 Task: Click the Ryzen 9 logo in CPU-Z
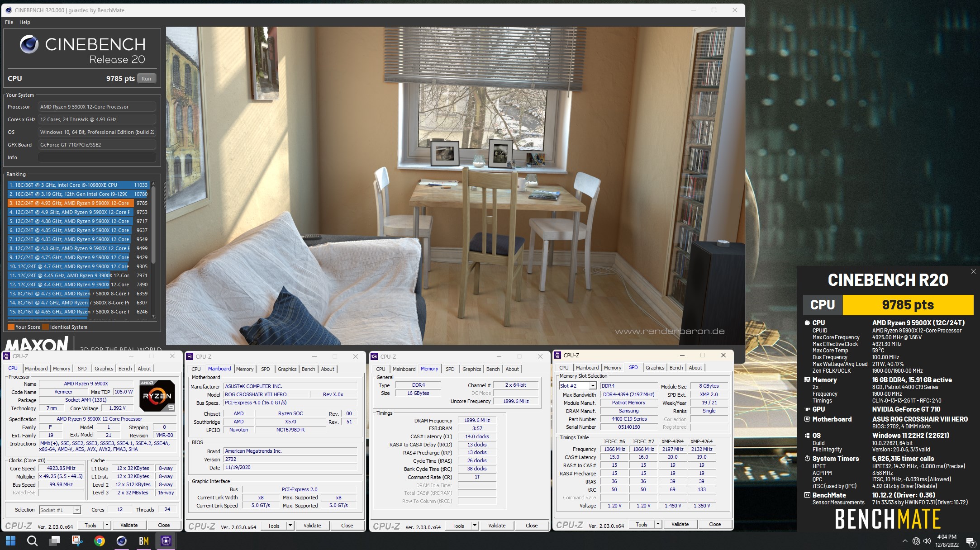157,396
